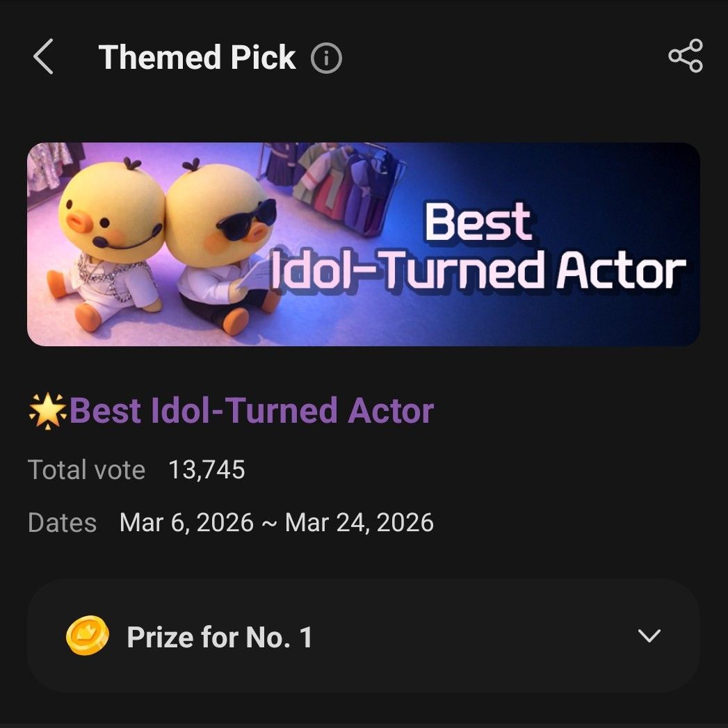Go back using the left arrow
The image size is (728, 728).
[x=43, y=57]
